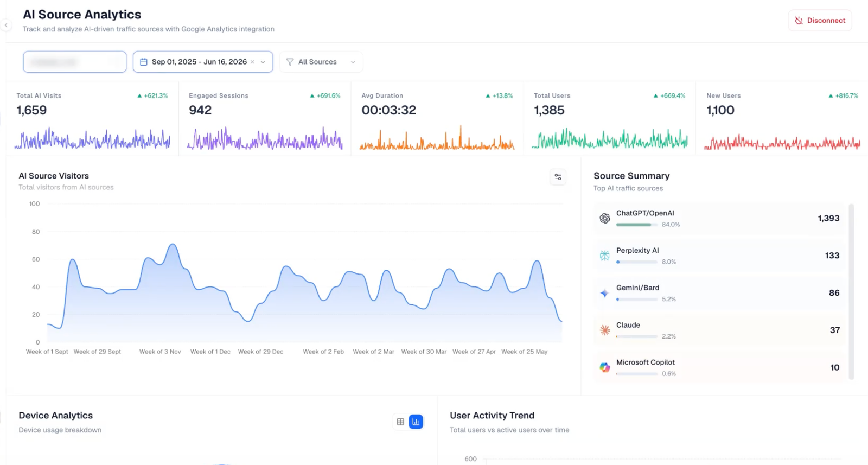Select the Perplexity AI source row
The image size is (868, 465).
tap(719, 256)
